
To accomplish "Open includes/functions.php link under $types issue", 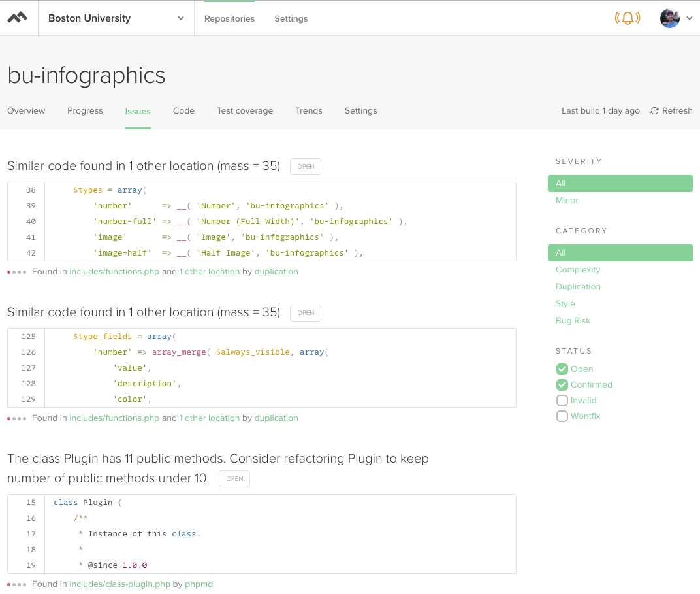I will pos(114,272).
